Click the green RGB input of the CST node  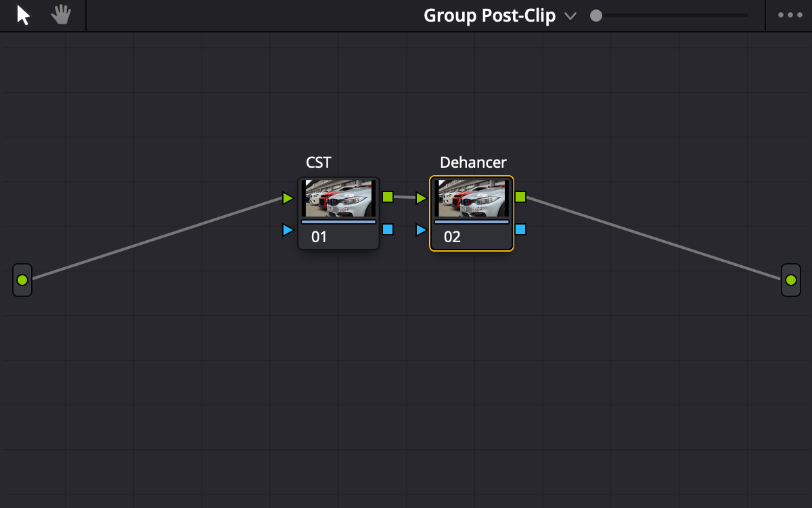click(x=289, y=198)
